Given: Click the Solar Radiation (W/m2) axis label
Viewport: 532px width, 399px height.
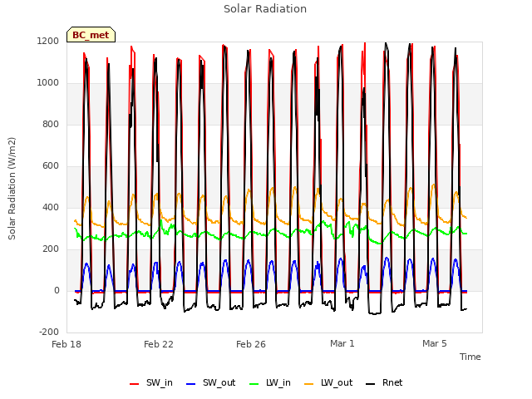Looking at the screenshot, I should (12, 189).
